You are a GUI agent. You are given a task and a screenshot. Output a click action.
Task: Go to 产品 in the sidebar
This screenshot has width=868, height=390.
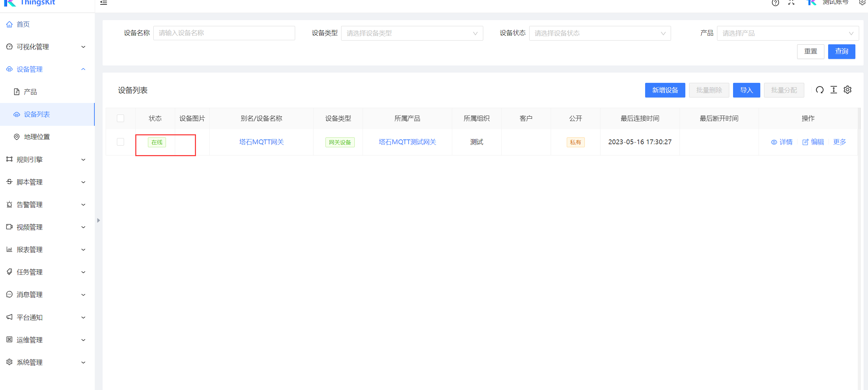coord(30,92)
